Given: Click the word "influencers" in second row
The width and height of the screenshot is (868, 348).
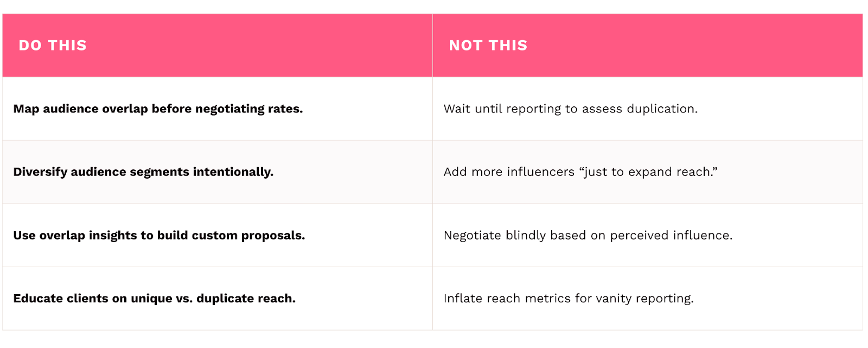Looking at the screenshot, I should click(x=540, y=172).
